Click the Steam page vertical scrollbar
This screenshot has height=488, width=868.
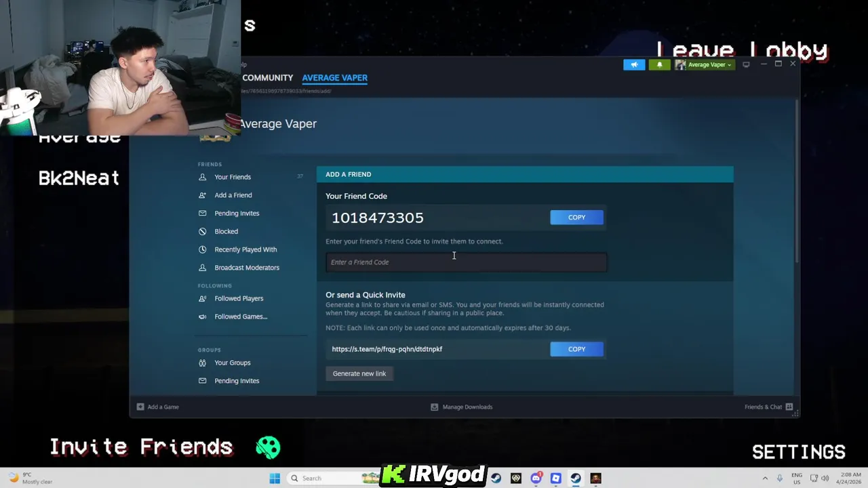797,183
